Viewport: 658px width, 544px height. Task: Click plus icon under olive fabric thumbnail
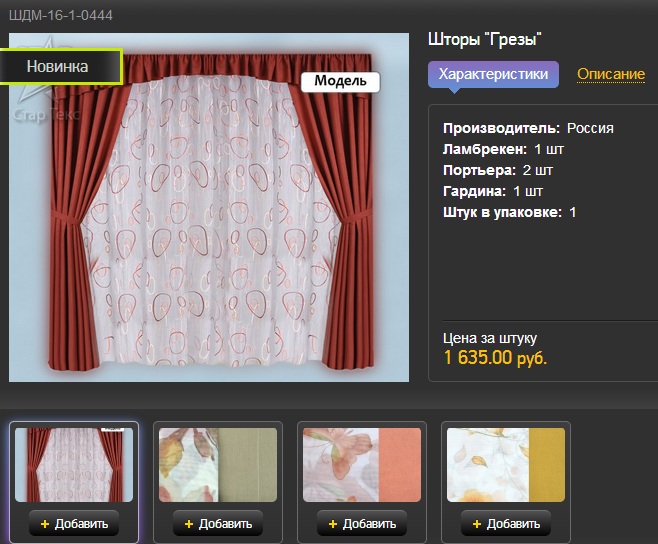pyautogui.click(x=189, y=524)
